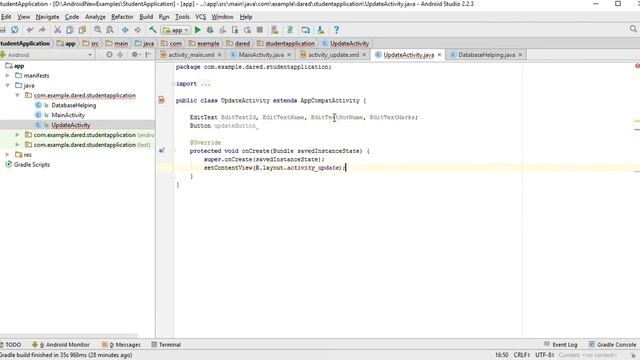The height and width of the screenshot is (360, 640).
Task: Select MainActivity in the project tree
Action: point(68,115)
